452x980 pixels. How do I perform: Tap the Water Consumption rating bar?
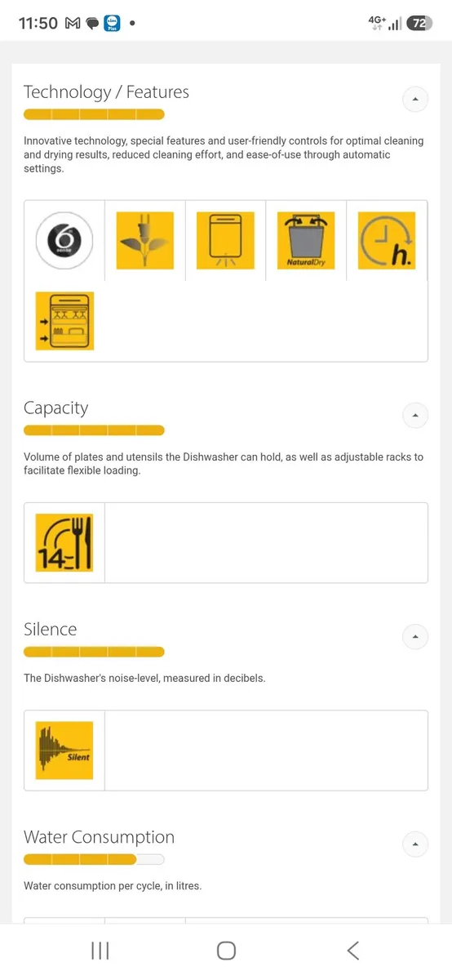[x=94, y=859]
